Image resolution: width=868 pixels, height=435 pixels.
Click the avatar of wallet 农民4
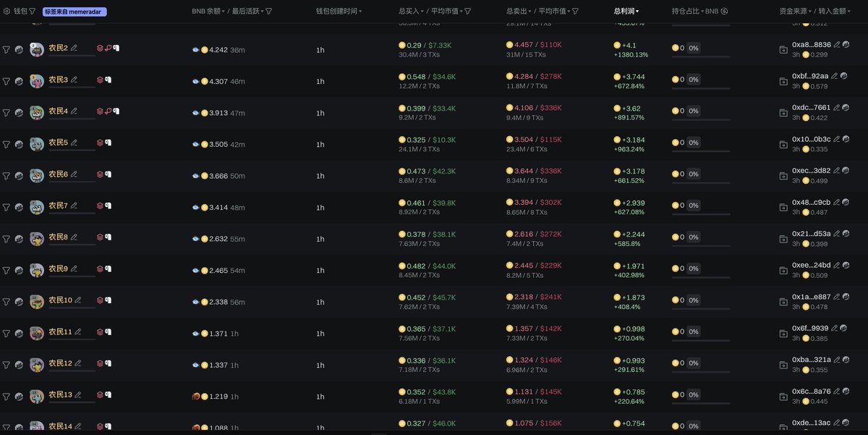(x=37, y=113)
